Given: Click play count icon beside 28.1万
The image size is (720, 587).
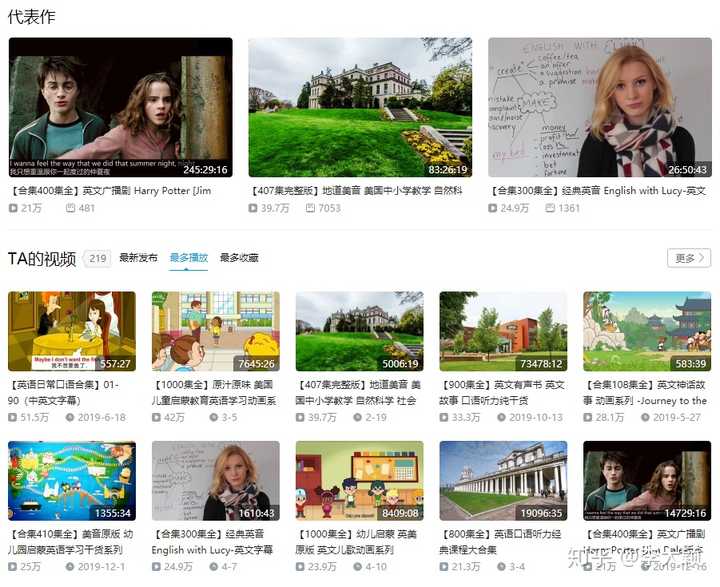Looking at the screenshot, I should click(587, 418).
